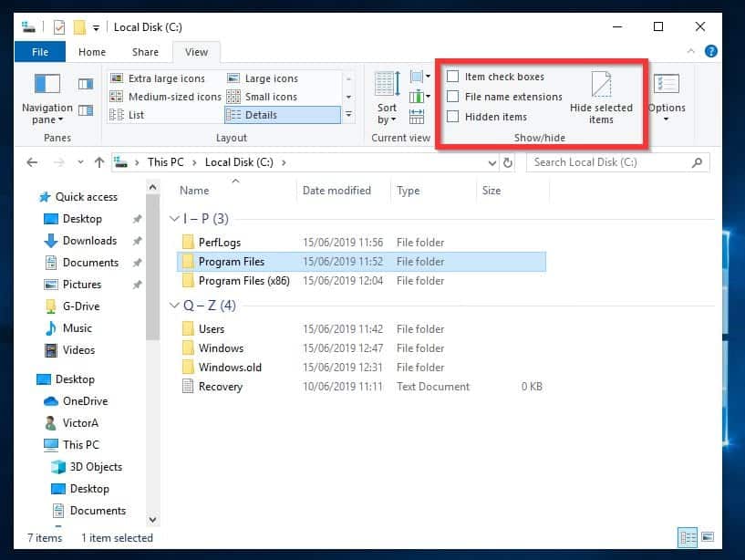Select Extra large icons layout

(157, 78)
